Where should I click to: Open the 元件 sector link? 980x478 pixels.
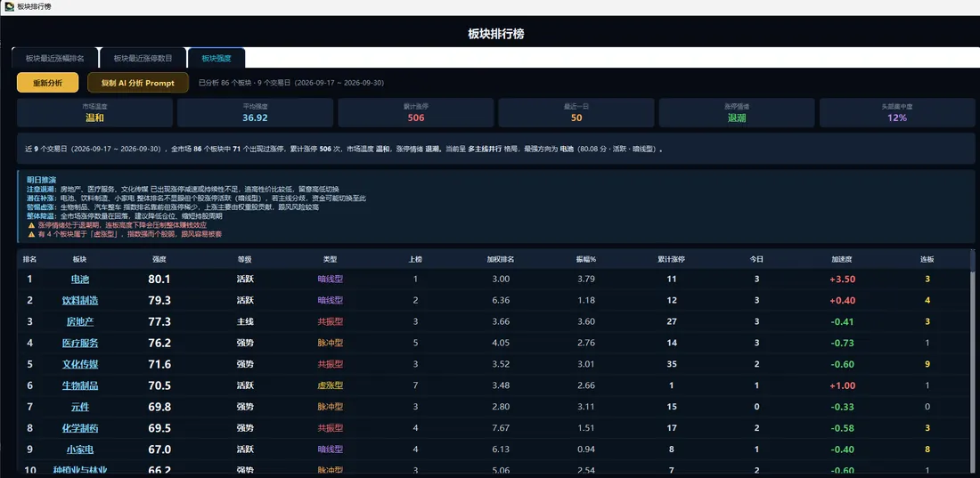click(x=80, y=407)
